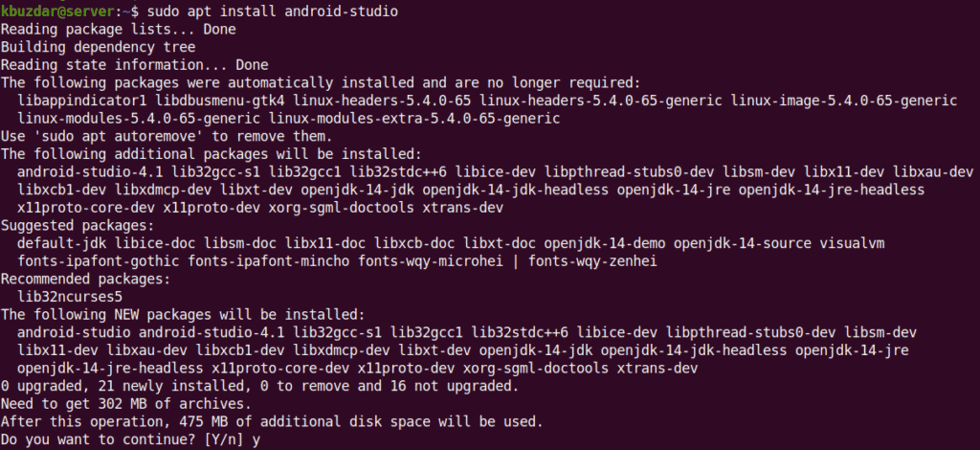Click the 'Reading package lists... Done' line

click(118, 29)
